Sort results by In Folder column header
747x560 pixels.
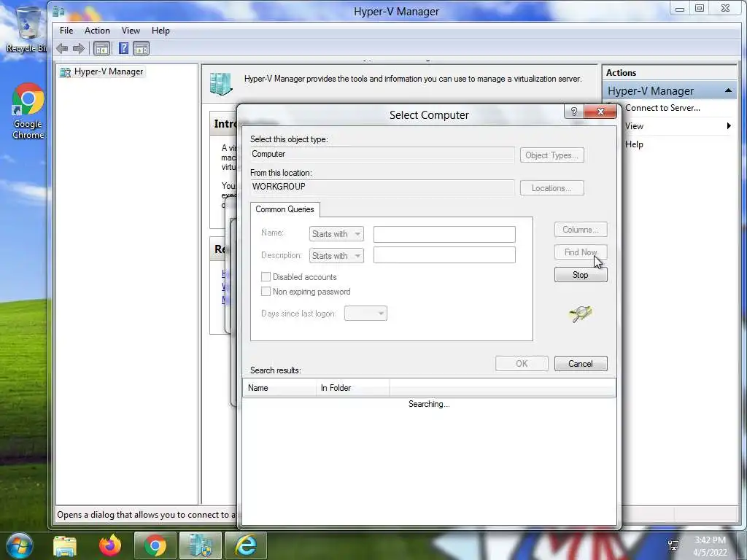pos(352,388)
